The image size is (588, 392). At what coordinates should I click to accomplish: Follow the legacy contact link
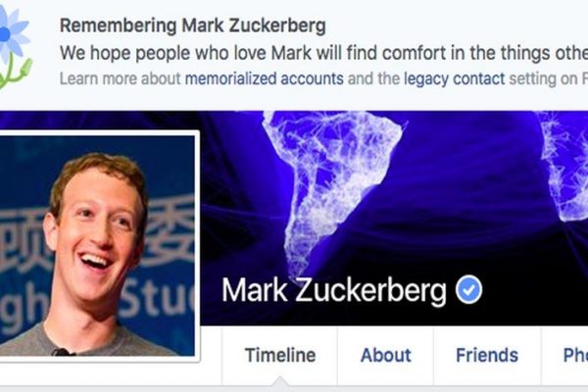454,79
